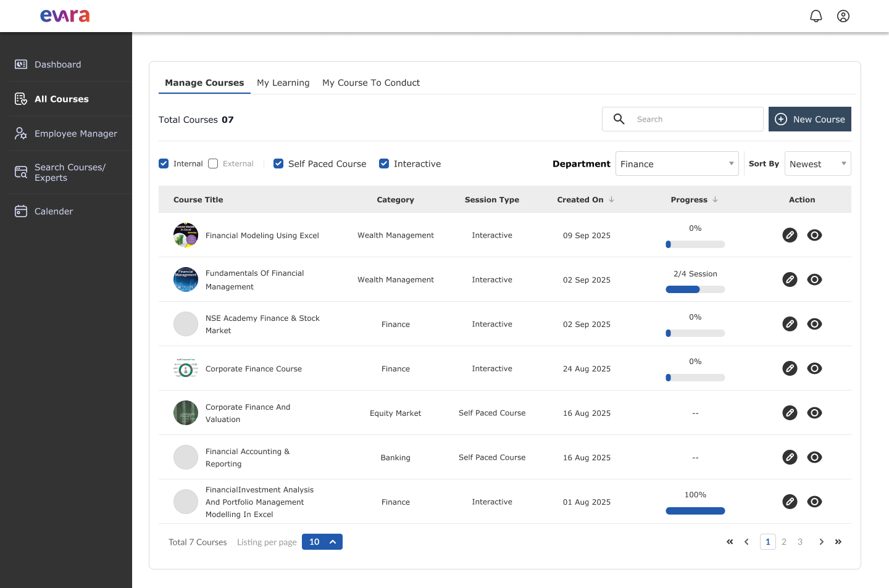Viewport: 889px width, 588px height.
Task: Create a course with the New Course button
Action: [x=809, y=119]
